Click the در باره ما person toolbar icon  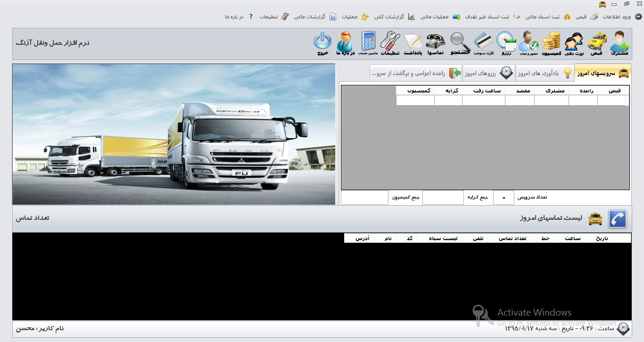click(345, 43)
